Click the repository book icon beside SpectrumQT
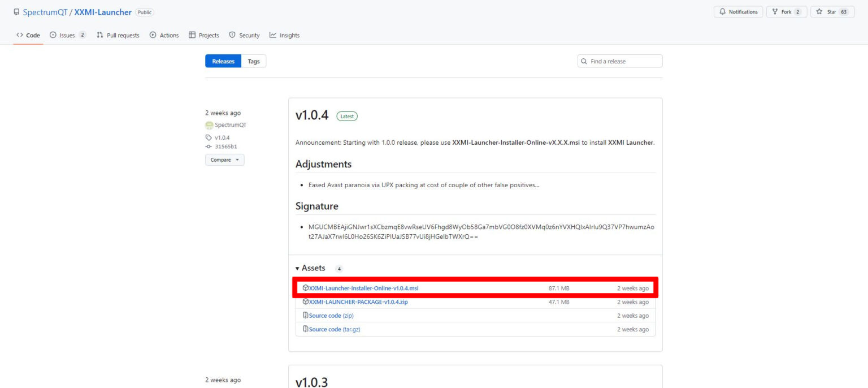 coord(16,11)
